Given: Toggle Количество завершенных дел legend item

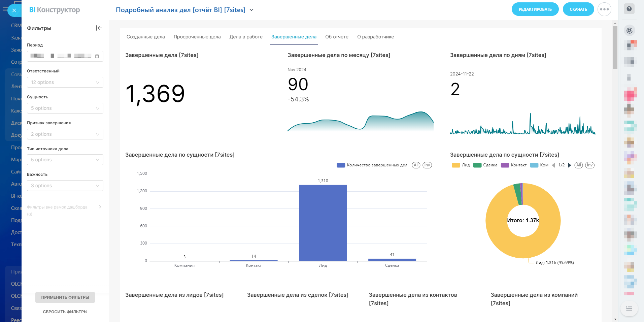Looking at the screenshot, I should tap(372, 165).
